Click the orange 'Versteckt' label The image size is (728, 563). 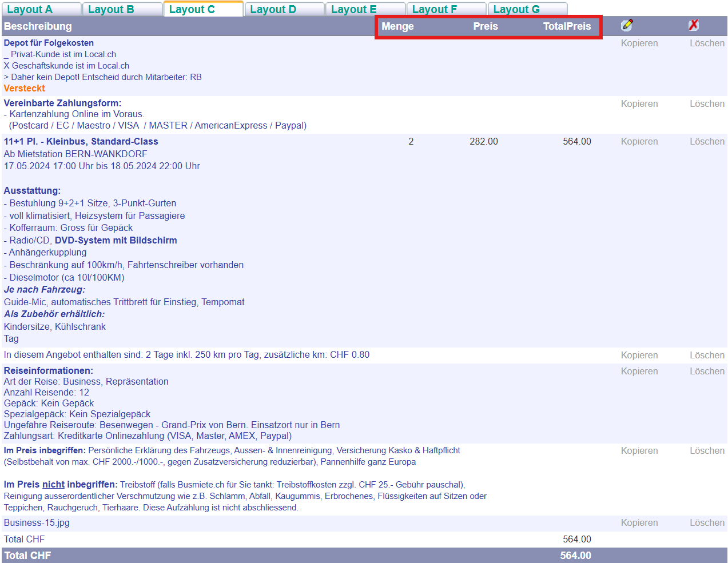(24, 89)
